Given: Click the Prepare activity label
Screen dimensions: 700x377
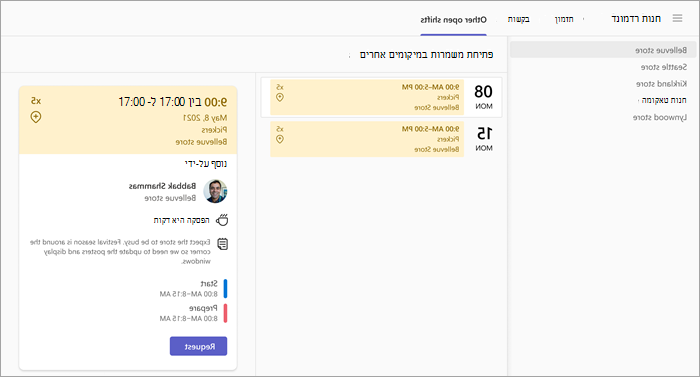Looking at the screenshot, I should coord(203,308).
